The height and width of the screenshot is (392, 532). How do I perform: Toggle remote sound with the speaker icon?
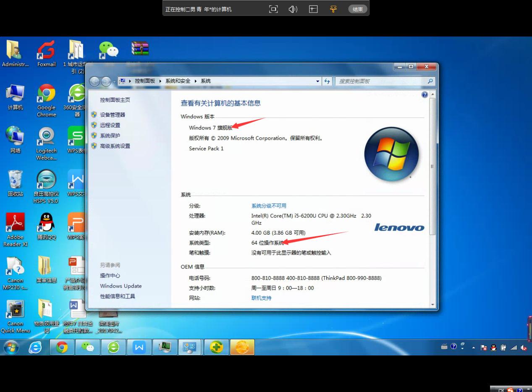point(293,9)
